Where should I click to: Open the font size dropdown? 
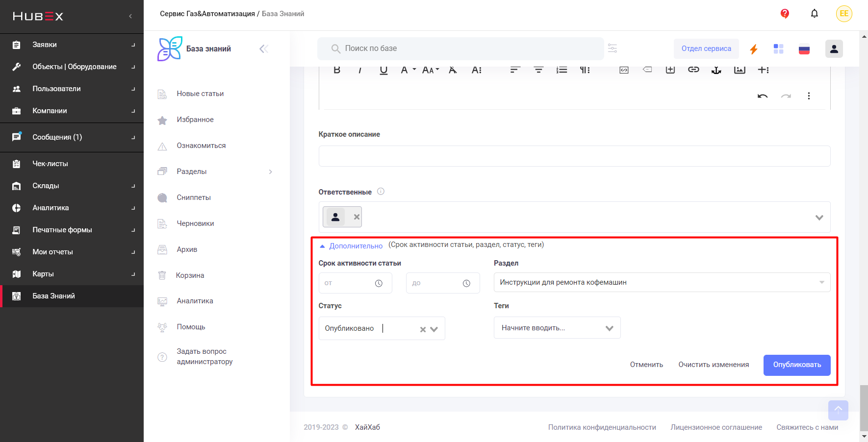pyautogui.click(x=431, y=70)
